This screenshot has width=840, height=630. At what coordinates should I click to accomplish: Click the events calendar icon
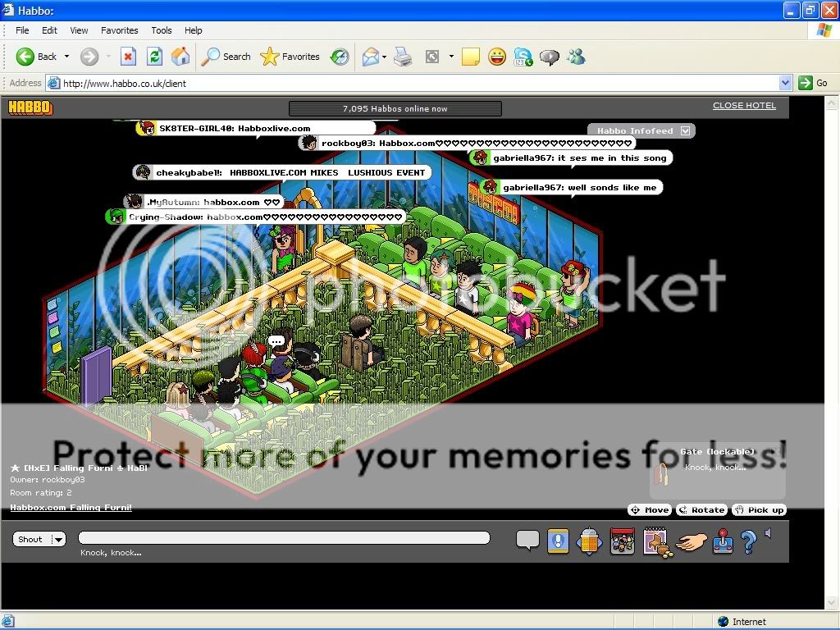[623, 541]
